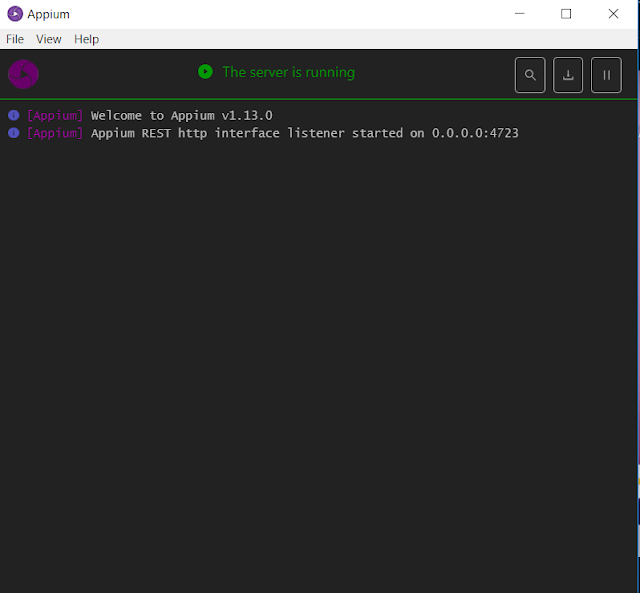Start Inspector Session with magnifier icon
The width and height of the screenshot is (640, 593).
pyautogui.click(x=530, y=75)
